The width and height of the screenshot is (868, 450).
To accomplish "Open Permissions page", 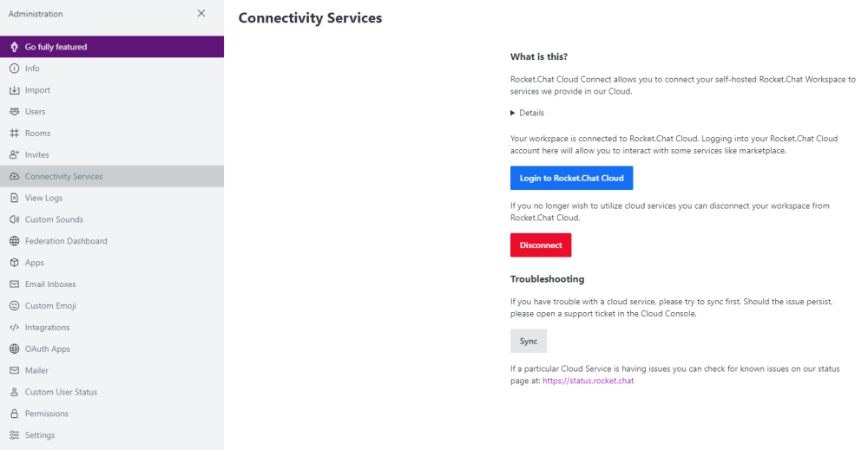I will click(x=112, y=414).
